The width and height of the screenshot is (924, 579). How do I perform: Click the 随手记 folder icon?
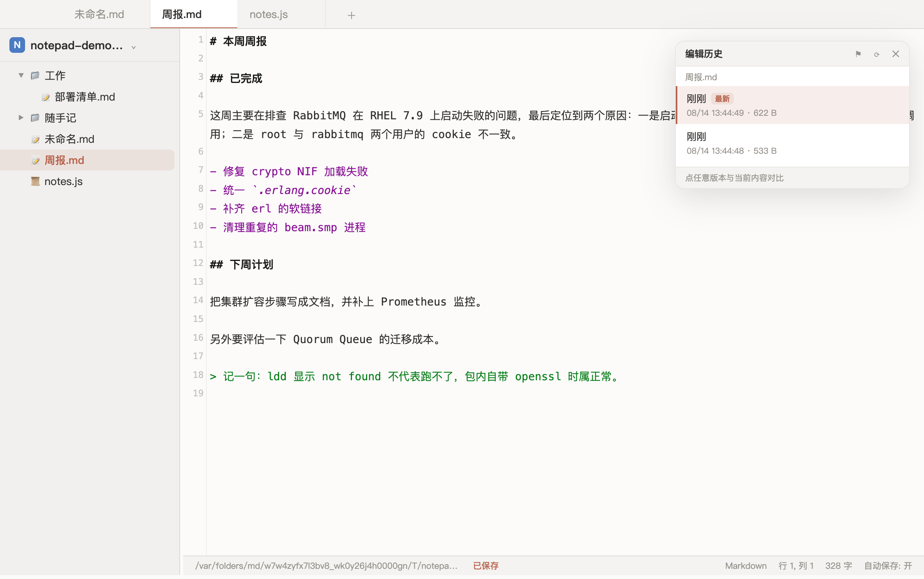(35, 117)
